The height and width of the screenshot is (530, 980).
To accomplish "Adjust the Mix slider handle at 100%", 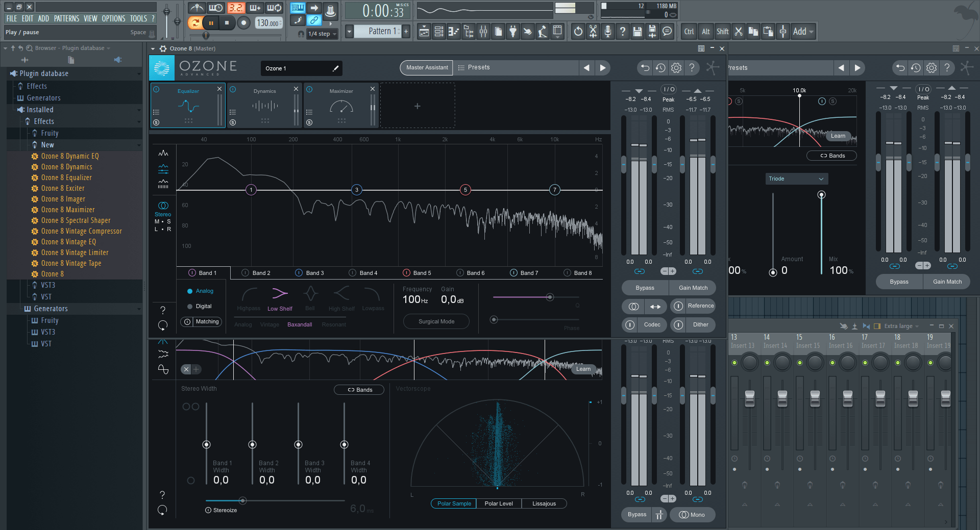I will (x=821, y=195).
